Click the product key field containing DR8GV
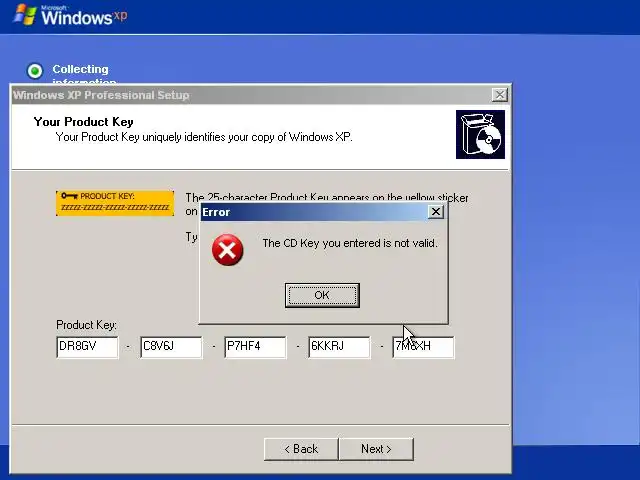 [x=87, y=347]
